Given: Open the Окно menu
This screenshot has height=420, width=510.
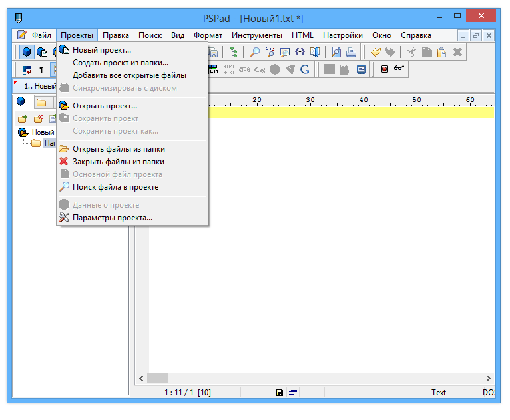Looking at the screenshot, I should (x=382, y=35).
